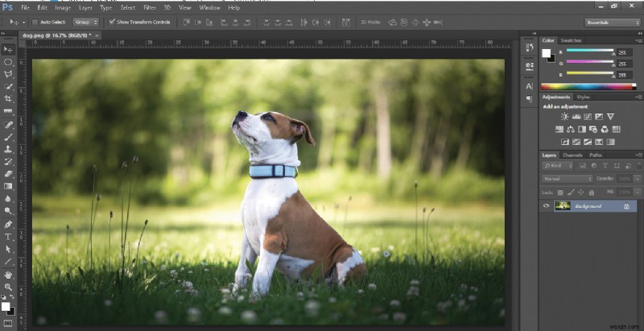The height and width of the screenshot is (331, 644).
Task: Open the Properties panel icon
Action: point(530,66)
